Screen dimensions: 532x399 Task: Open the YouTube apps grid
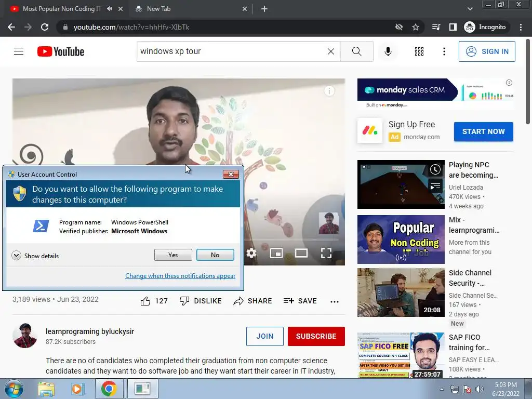point(419,51)
